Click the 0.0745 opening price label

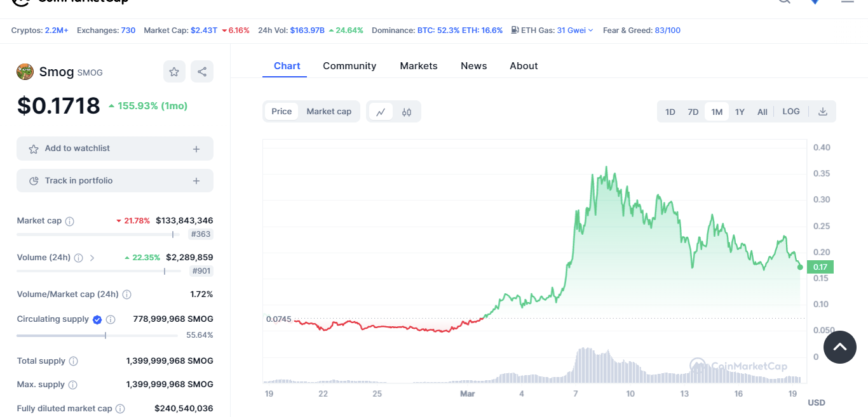[278, 319]
